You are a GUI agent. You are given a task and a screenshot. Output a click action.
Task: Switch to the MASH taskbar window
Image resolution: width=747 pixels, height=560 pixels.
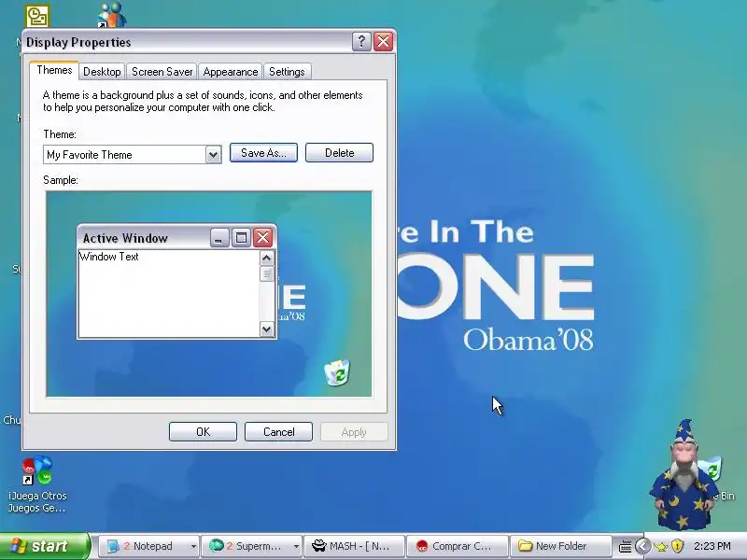[355, 546]
